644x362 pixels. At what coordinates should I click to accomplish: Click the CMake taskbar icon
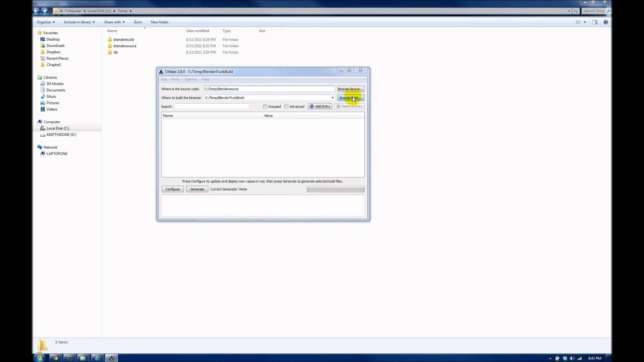(111, 358)
